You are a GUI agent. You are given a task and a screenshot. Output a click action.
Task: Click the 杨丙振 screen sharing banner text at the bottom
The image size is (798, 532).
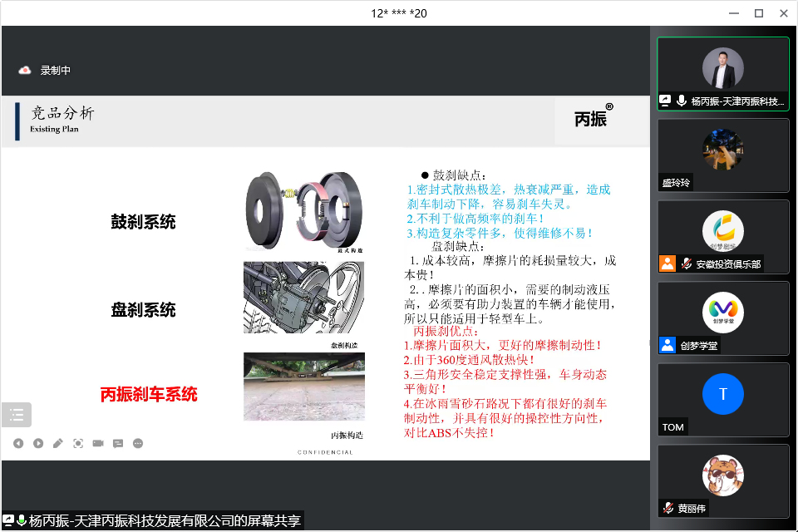[x=165, y=521]
